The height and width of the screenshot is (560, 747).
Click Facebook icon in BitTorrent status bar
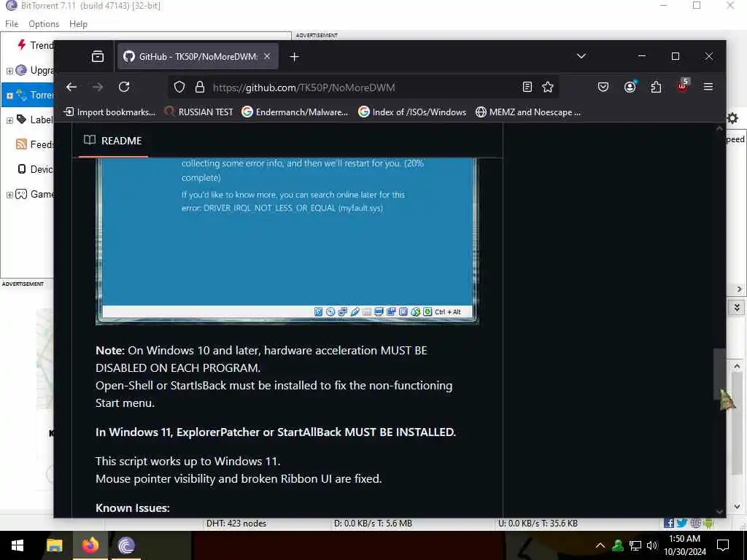coord(669,524)
